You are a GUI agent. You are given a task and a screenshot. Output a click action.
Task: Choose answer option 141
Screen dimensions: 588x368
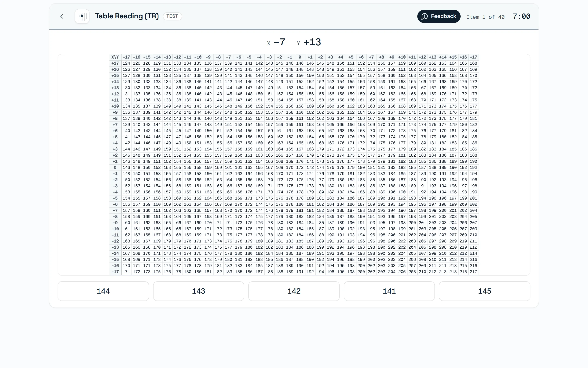pos(389,291)
